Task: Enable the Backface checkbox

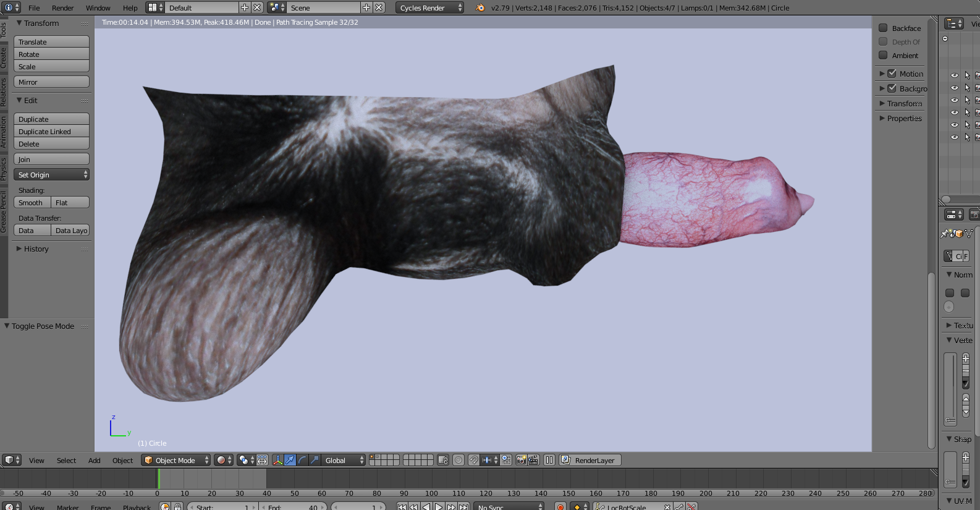Action: coord(883,28)
